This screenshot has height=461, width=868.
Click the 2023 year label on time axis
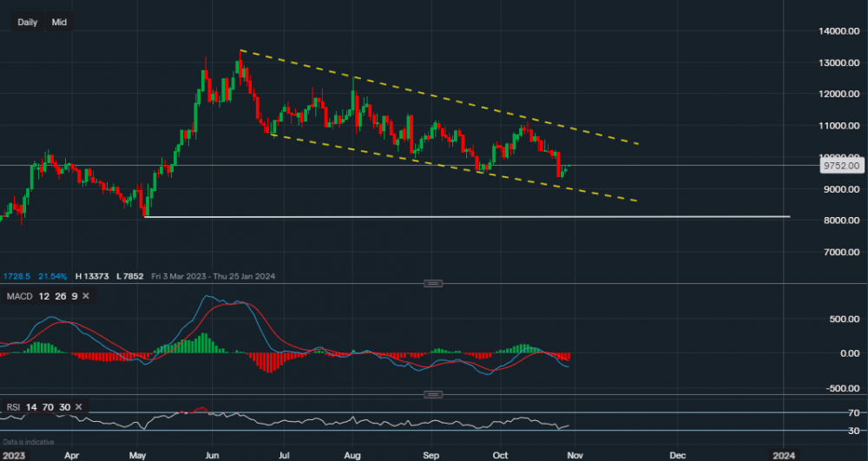click(14, 454)
